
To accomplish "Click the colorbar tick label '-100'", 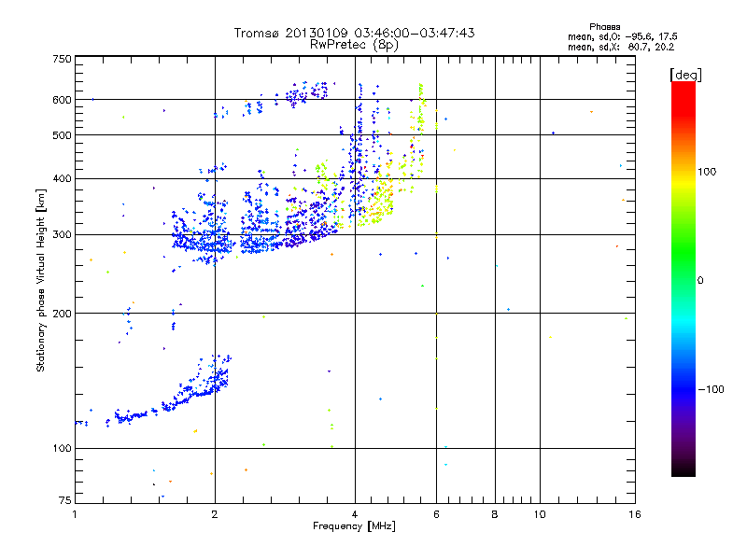I will pos(711,389).
